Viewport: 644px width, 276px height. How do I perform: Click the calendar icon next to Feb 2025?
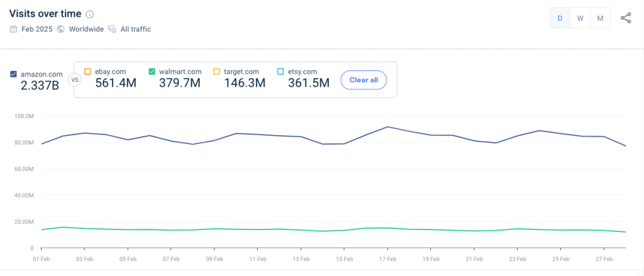[x=13, y=29]
